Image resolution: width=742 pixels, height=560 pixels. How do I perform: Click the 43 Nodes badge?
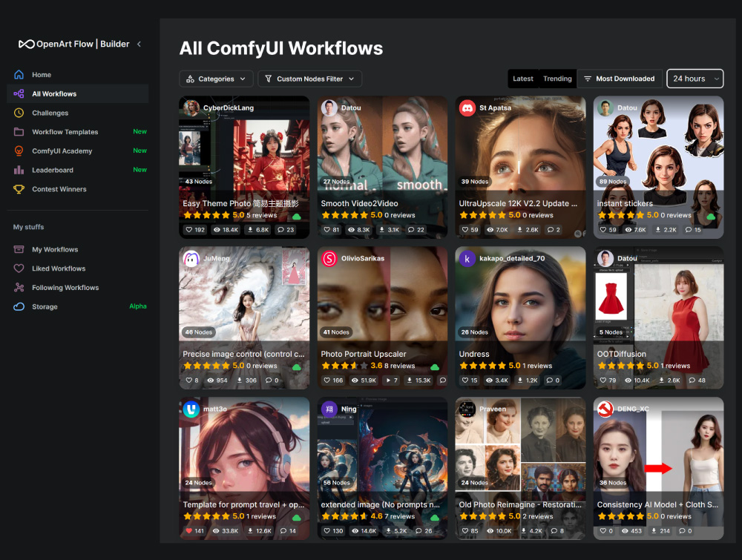[x=199, y=182]
